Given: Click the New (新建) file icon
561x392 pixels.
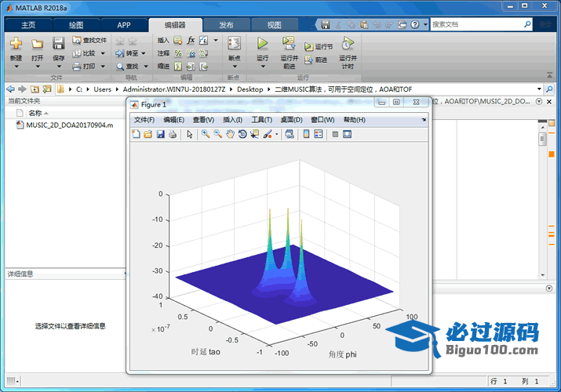Looking at the screenshot, I should tap(16, 43).
